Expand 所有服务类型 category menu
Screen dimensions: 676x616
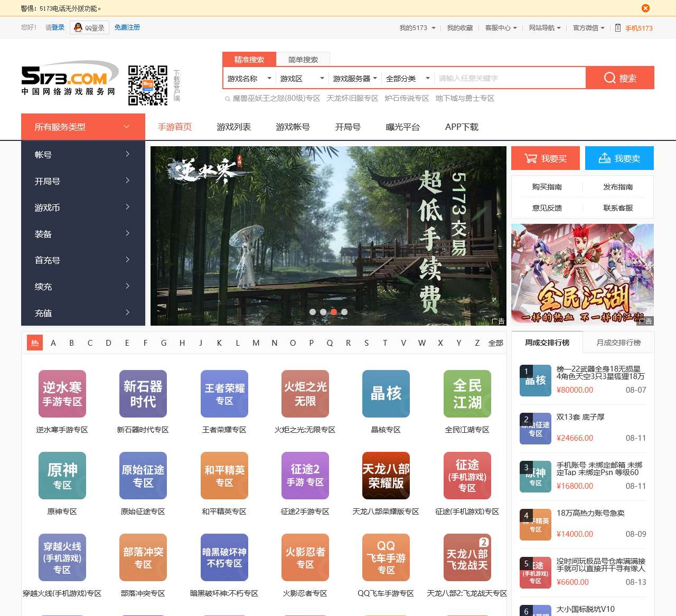tap(83, 127)
